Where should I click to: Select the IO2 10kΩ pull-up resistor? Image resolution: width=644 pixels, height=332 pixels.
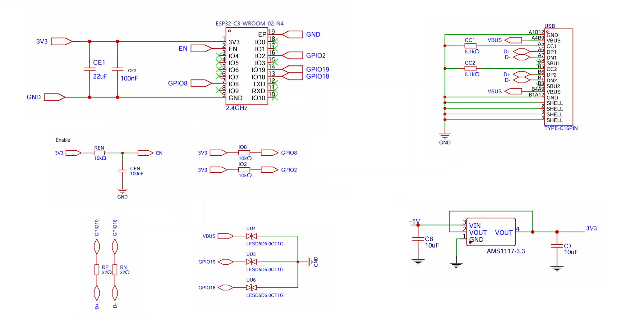pyautogui.click(x=244, y=170)
